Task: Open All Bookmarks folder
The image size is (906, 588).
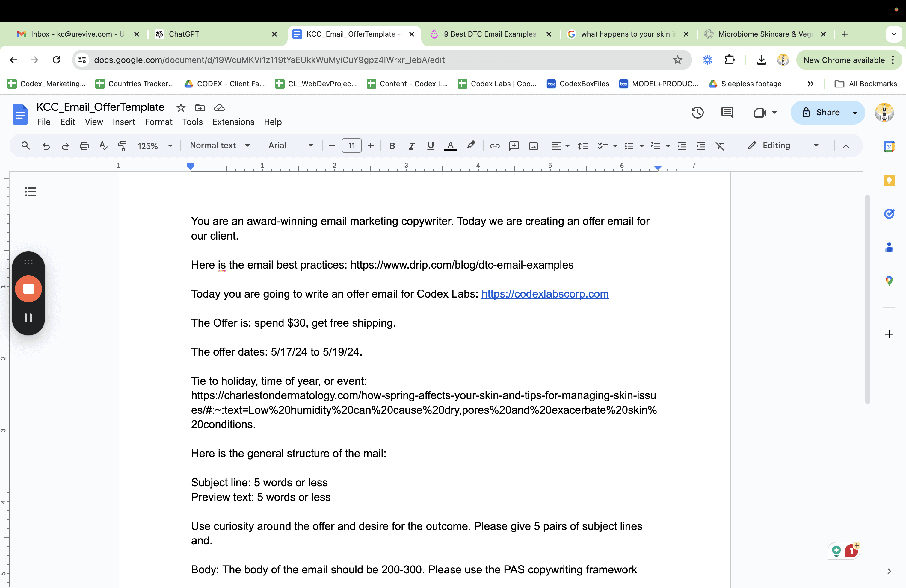Action: (x=866, y=84)
